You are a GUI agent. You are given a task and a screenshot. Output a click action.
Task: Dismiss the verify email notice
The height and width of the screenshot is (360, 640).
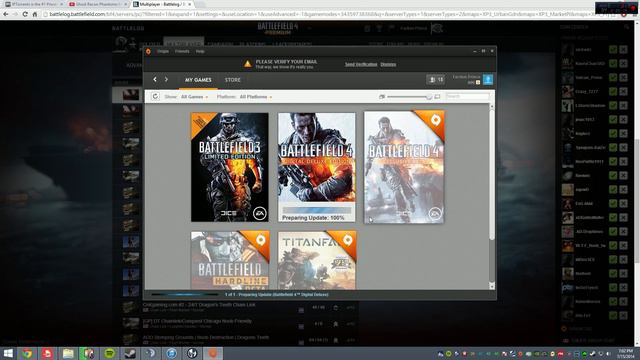tap(388, 64)
